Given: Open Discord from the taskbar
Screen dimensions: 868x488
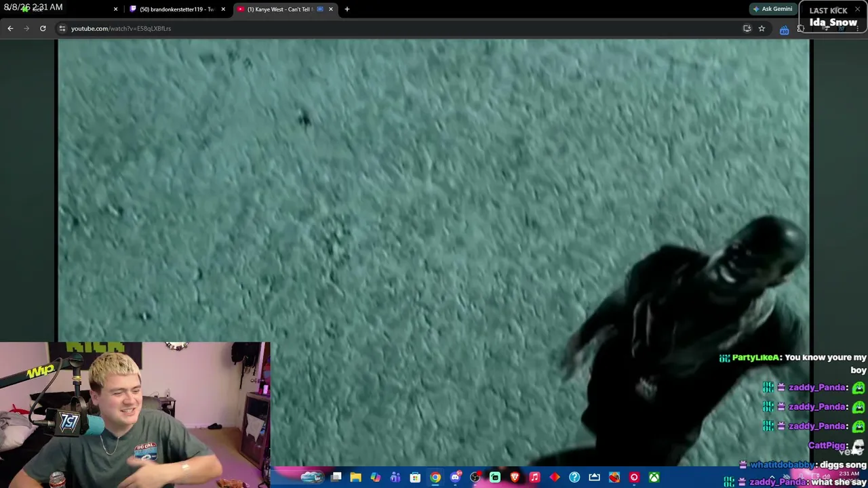Looking at the screenshot, I should coord(455,478).
